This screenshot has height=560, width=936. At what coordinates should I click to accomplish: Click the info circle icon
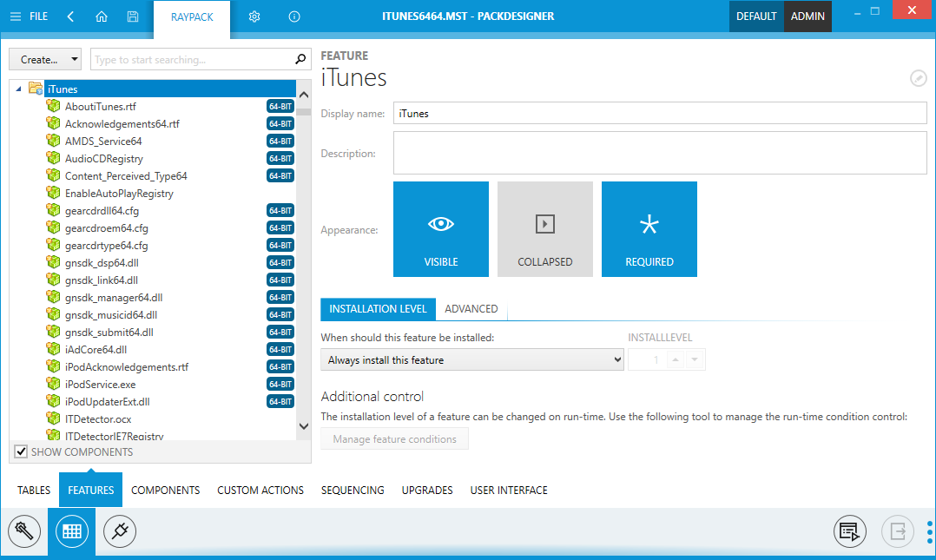tap(294, 16)
